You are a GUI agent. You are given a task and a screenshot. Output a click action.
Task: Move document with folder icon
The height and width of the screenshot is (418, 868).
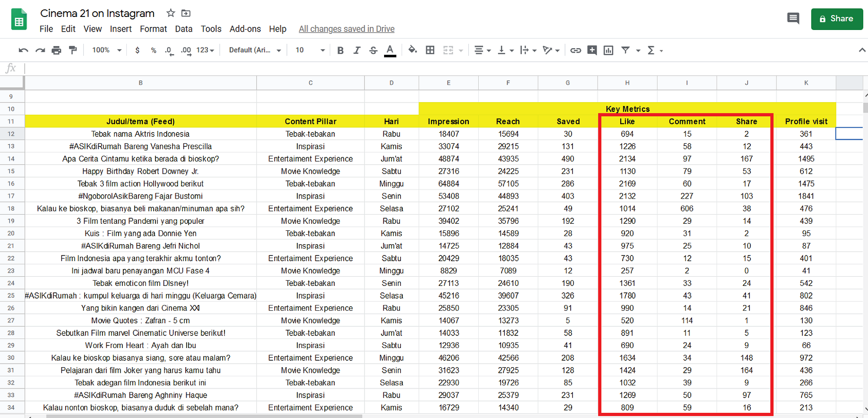186,13
